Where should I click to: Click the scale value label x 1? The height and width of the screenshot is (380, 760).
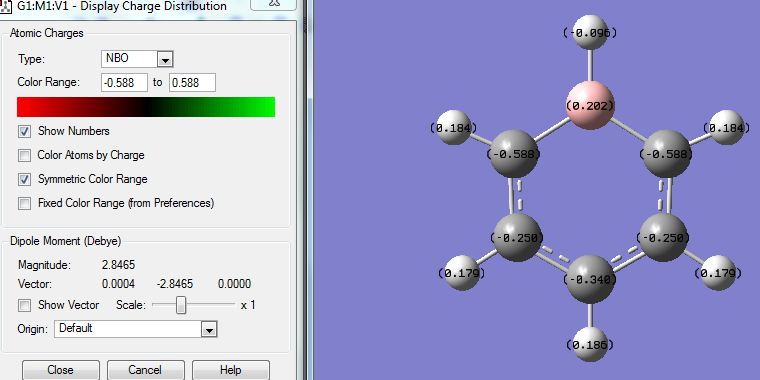[x=248, y=305]
